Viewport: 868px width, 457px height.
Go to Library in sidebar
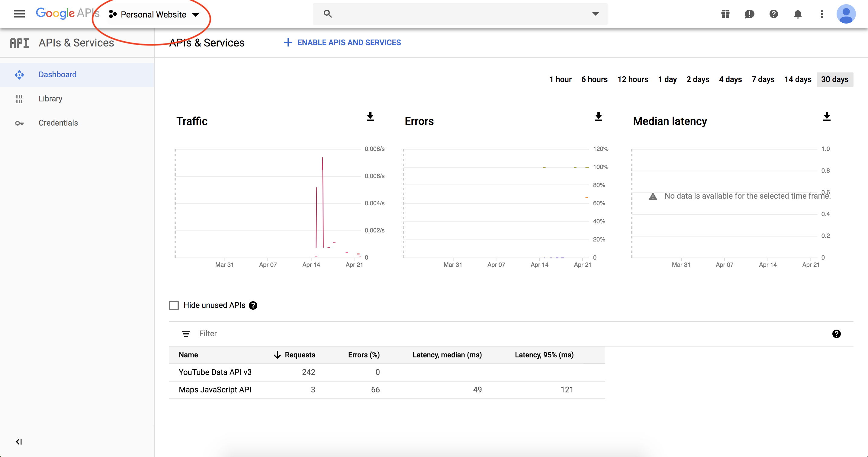point(50,99)
